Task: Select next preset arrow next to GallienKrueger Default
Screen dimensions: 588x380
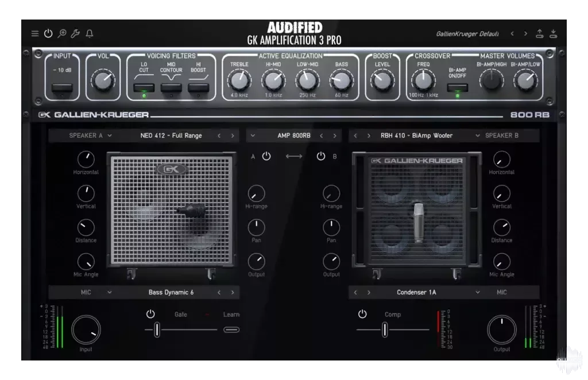Action: click(525, 34)
